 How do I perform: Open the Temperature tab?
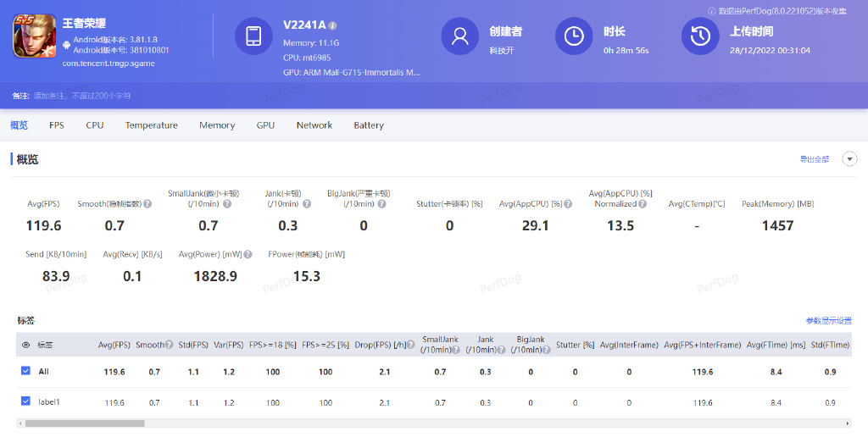pyautogui.click(x=151, y=125)
